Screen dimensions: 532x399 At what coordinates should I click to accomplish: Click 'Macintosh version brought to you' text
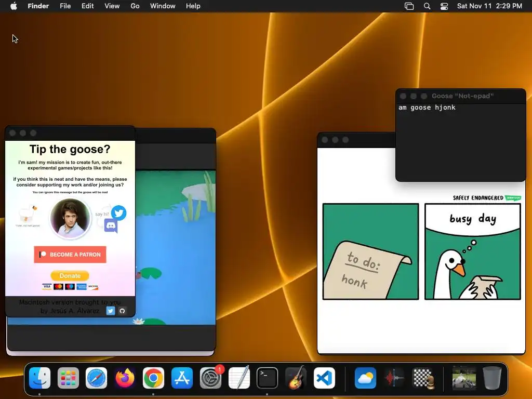pyautogui.click(x=70, y=302)
